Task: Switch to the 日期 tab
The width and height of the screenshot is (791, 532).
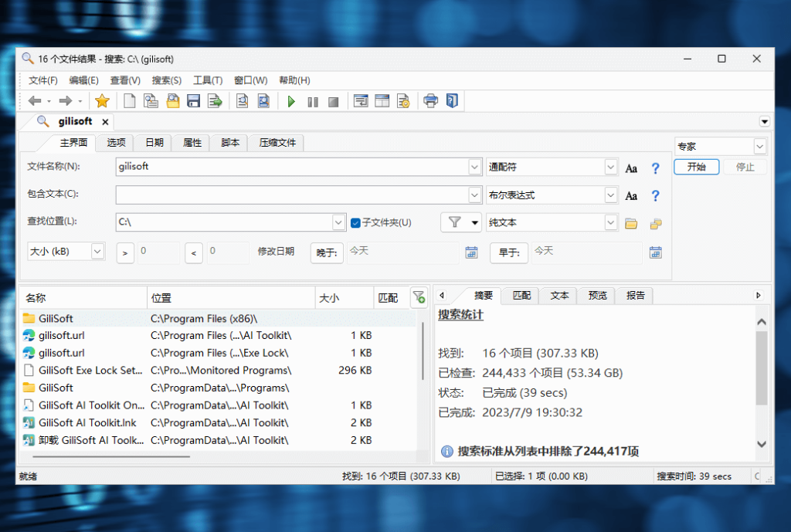Action: click(154, 143)
